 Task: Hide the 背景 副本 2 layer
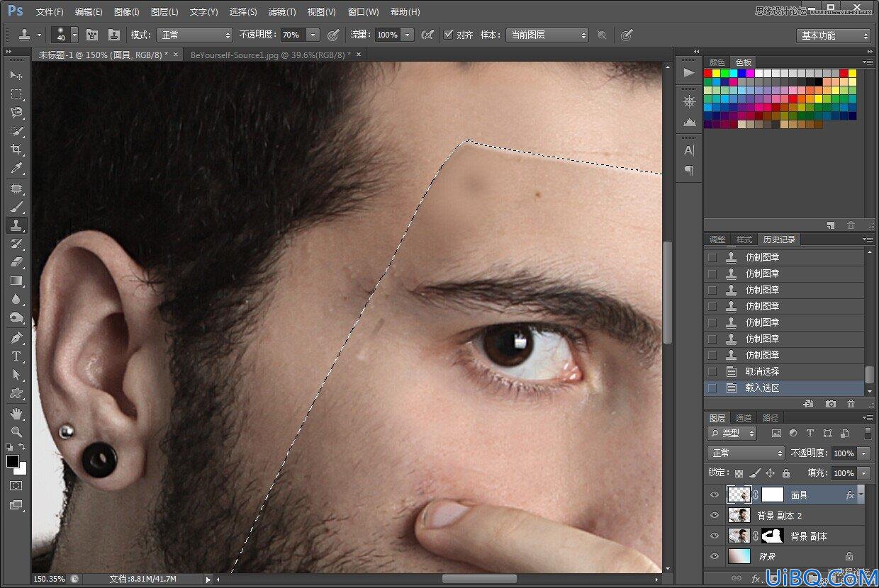[715, 516]
